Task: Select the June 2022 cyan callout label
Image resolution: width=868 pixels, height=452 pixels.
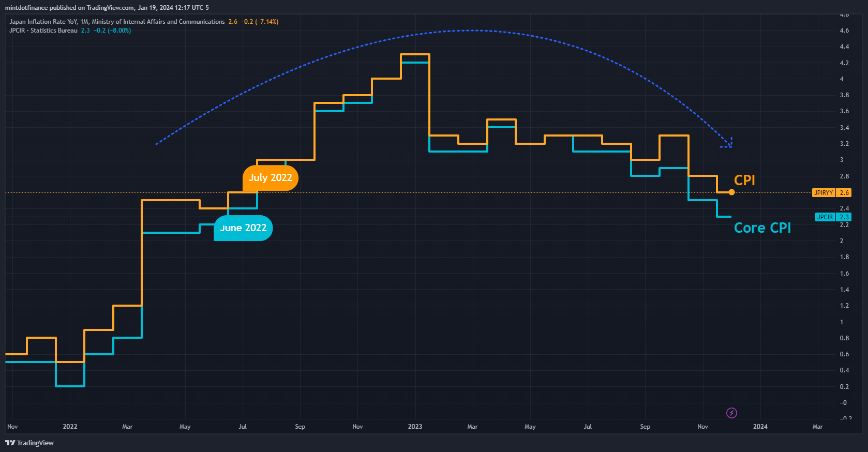Action: point(243,228)
